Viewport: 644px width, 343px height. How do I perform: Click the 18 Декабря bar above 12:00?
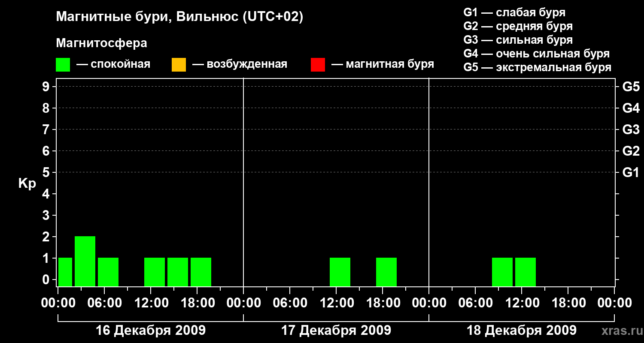tap(526, 272)
